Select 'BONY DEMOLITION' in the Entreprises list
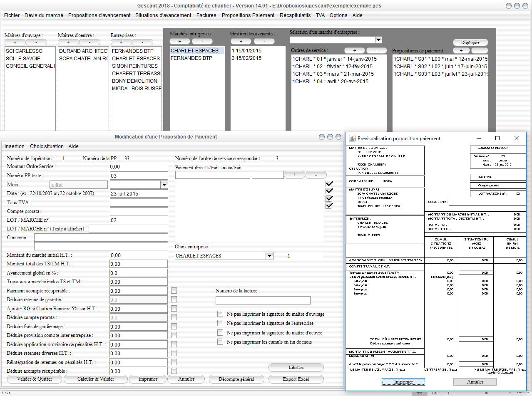Image resolution: width=532 pixels, height=396 pixels. (136, 81)
